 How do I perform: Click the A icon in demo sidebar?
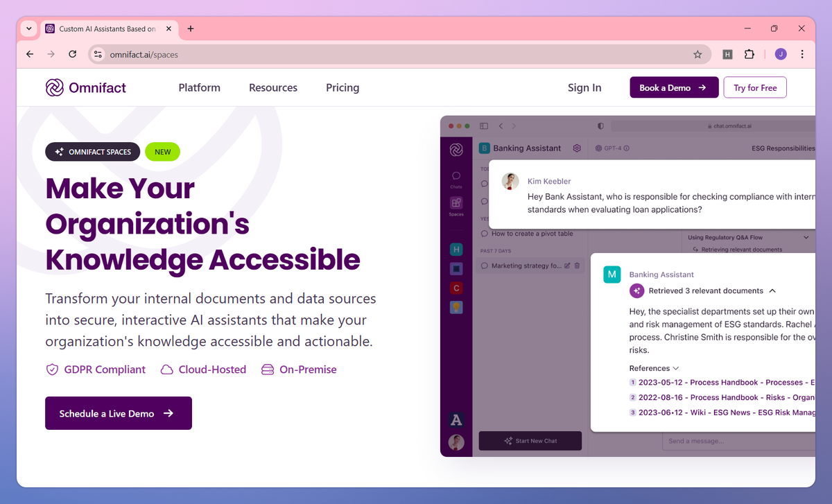[456, 419]
